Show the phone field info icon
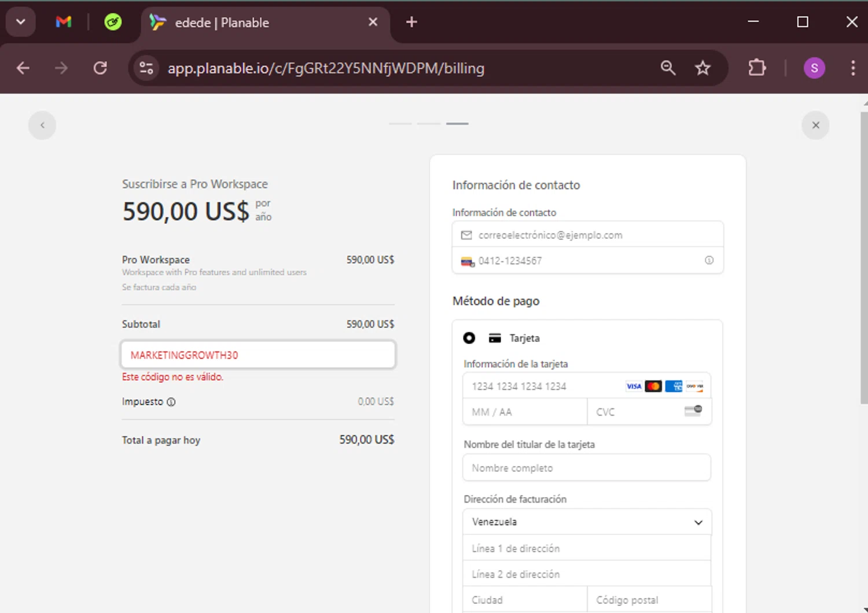This screenshot has width=868, height=613. pyautogui.click(x=709, y=260)
